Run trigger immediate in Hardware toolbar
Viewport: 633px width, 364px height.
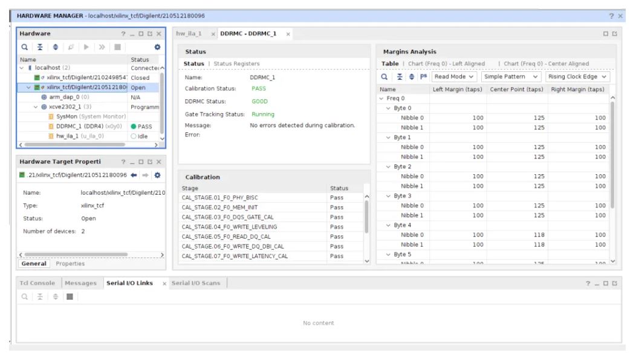click(102, 47)
